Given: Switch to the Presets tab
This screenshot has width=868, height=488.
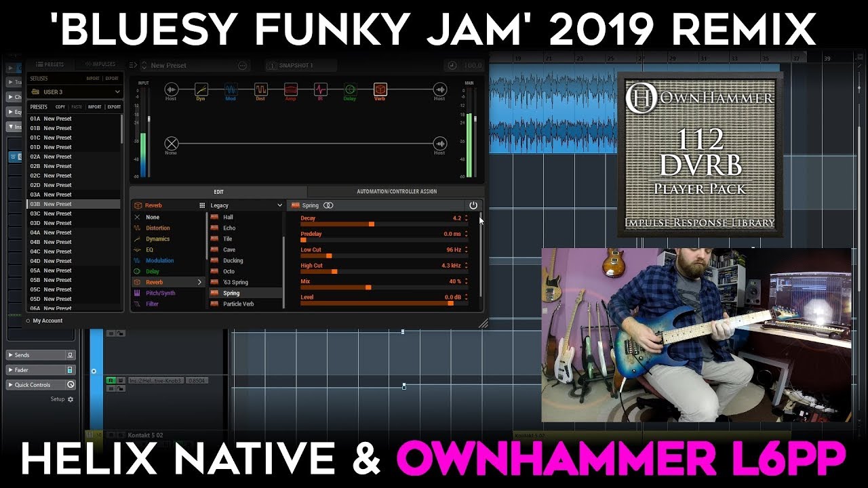Looking at the screenshot, I should (50, 64).
